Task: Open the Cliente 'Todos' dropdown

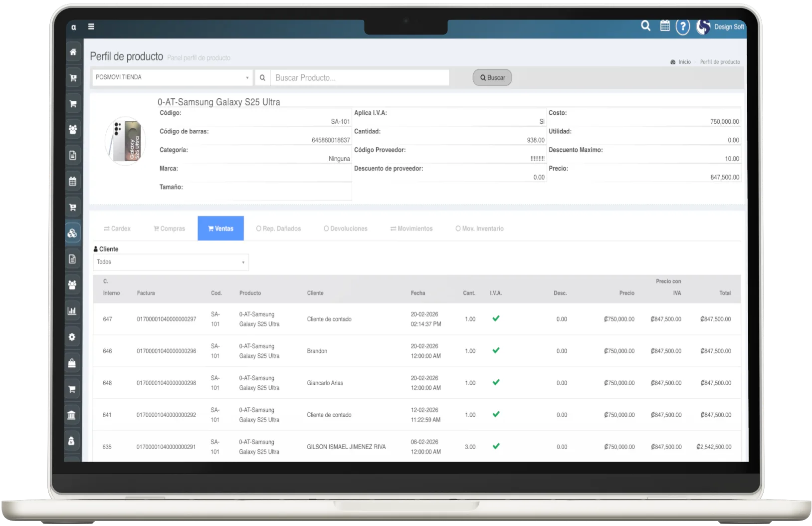Action: click(x=171, y=262)
